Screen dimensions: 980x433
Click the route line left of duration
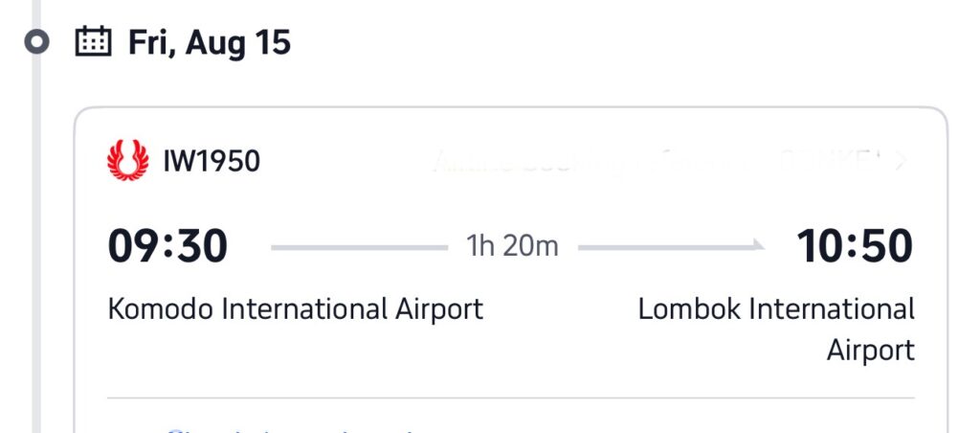pos(360,248)
